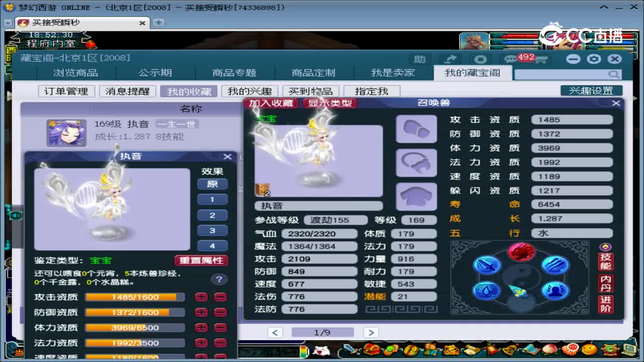This screenshot has width=644, height=362.
Task: Decrease 攻击资质 with the minus button
Action: coord(220,297)
